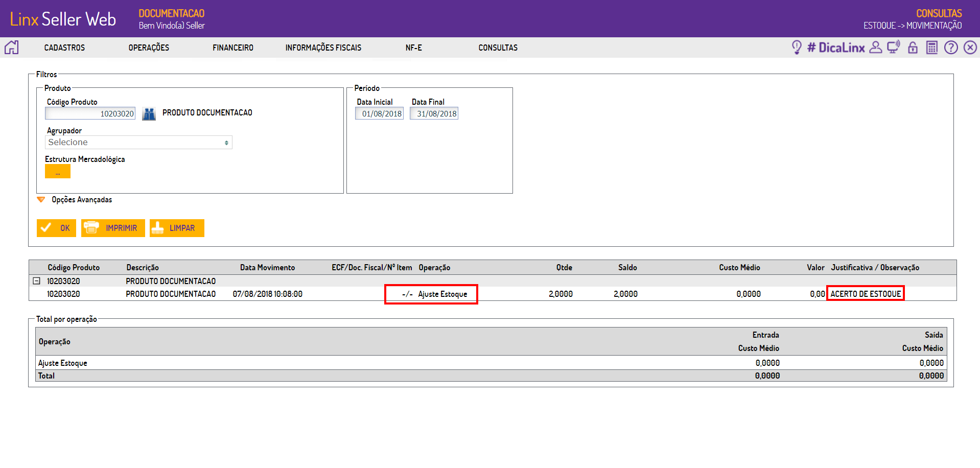
Task: Click the Bem Vindo(a) Seller greeting
Action: pos(172,26)
